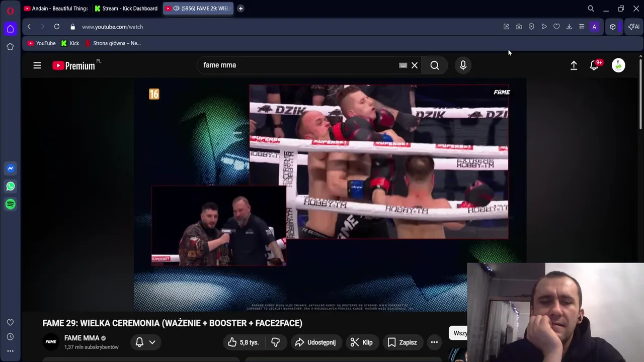Open Messenger in Opera sidebar
The width and height of the screenshot is (644, 362).
[10, 168]
